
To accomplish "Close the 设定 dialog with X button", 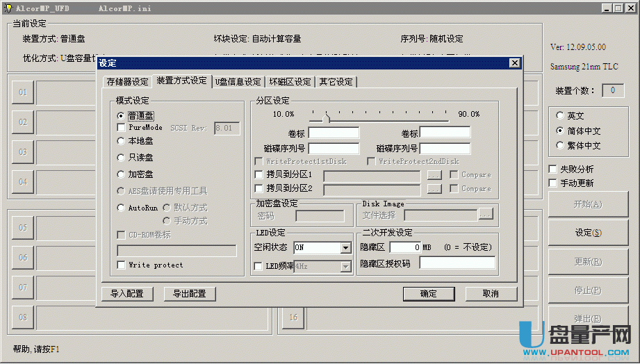I will [514, 63].
